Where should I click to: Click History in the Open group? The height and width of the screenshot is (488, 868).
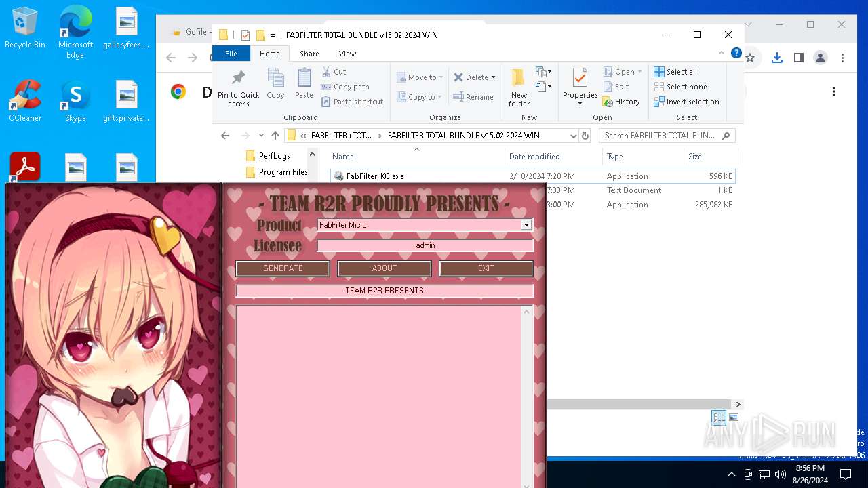(621, 102)
